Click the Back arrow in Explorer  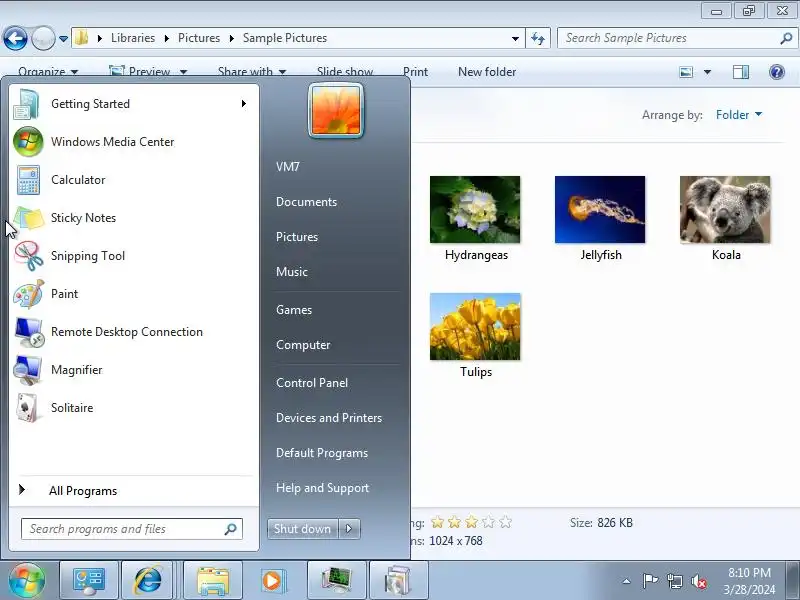pyautogui.click(x=15, y=38)
